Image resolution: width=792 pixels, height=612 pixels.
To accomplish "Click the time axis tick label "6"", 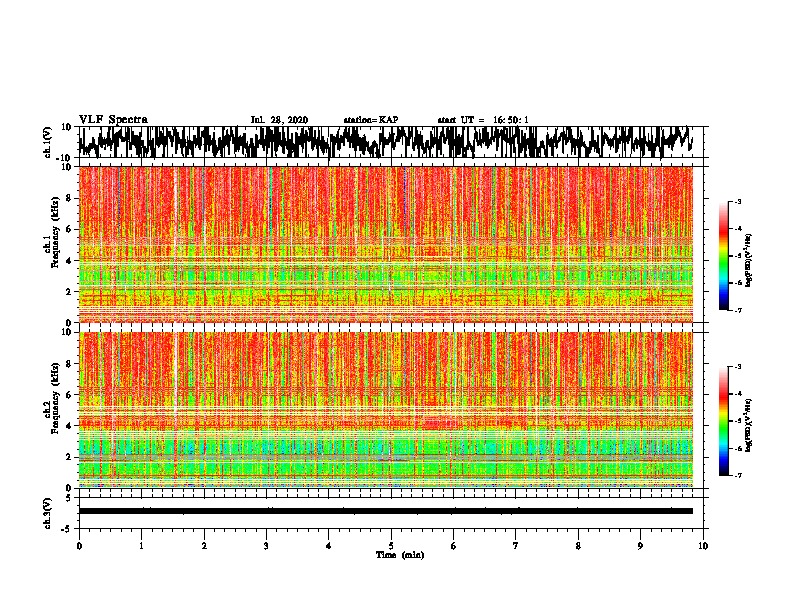I will tap(453, 546).
